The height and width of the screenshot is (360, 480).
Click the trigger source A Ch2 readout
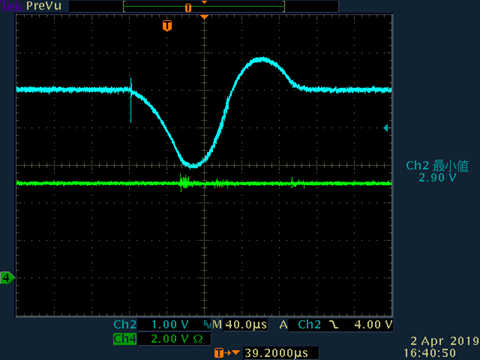tap(300, 325)
